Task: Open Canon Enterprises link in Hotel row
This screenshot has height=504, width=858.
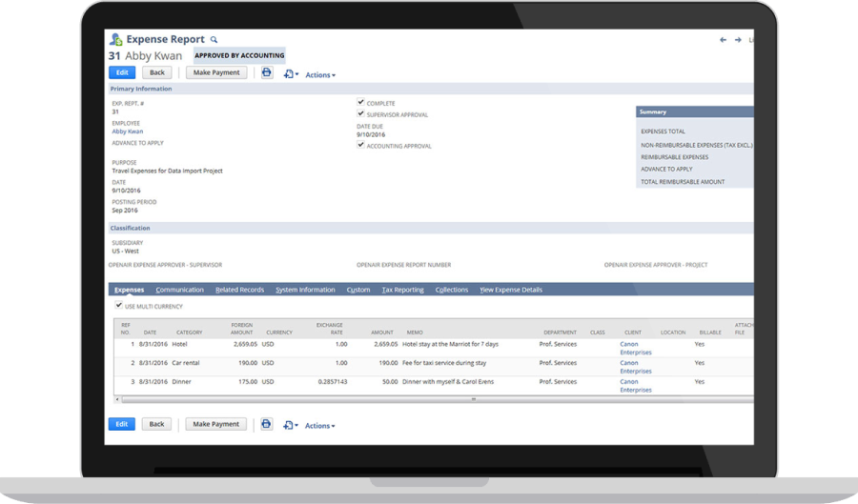Action: point(635,348)
